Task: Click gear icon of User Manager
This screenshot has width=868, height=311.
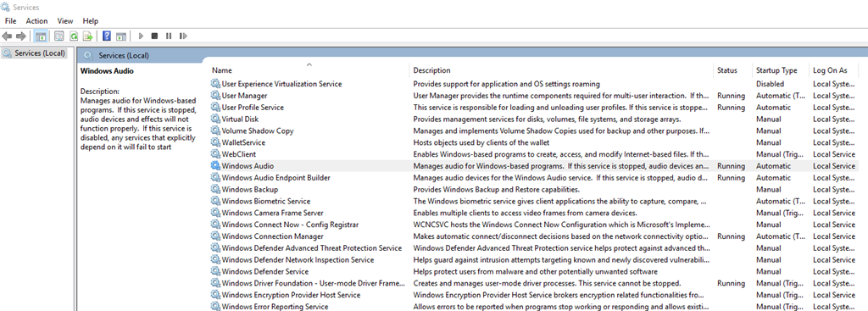Action: pyautogui.click(x=215, y=96)
